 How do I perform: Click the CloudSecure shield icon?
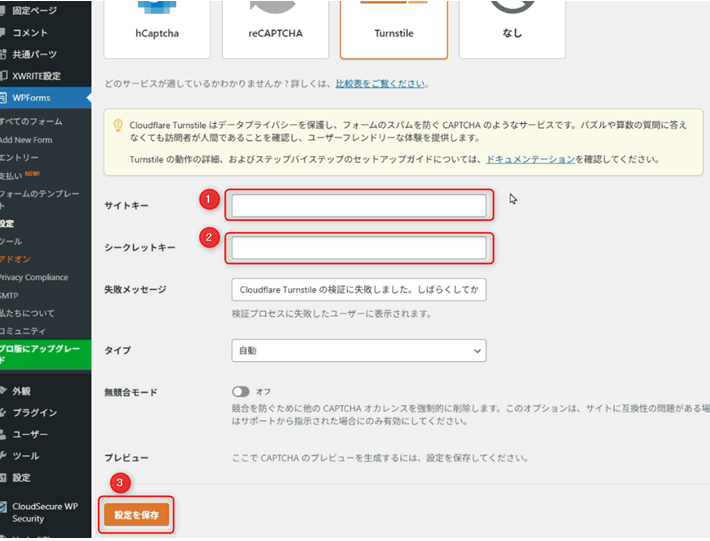point(3,507)
